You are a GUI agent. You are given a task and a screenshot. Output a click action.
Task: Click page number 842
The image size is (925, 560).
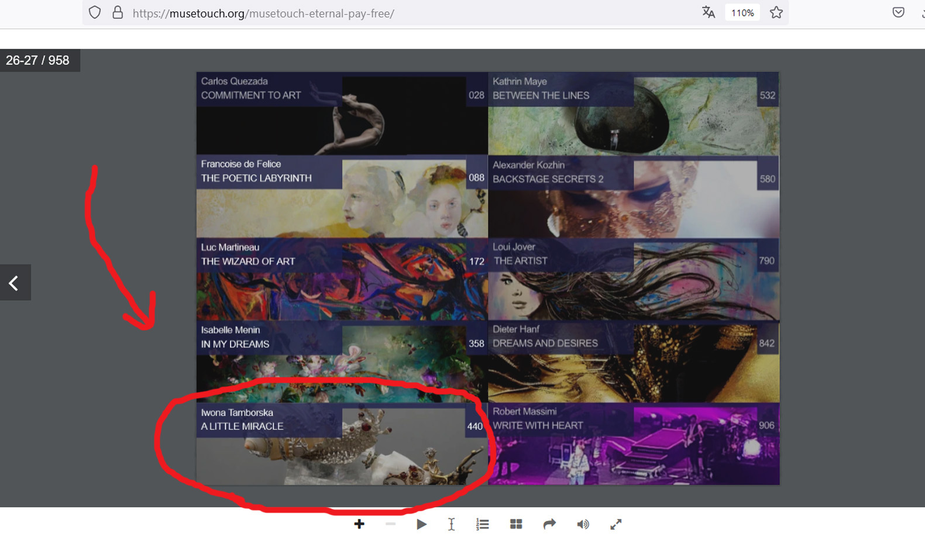[766, 343]
